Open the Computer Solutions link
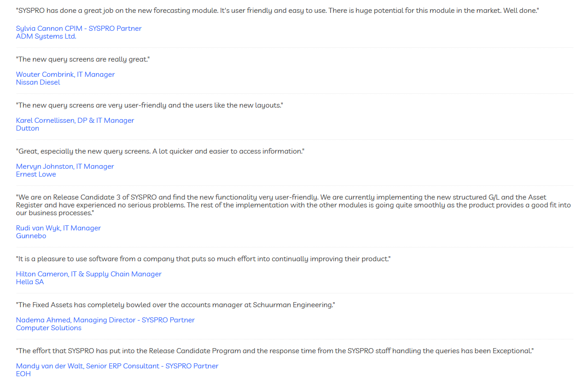This screenshot has width=588, height=390. pyautogui.click(x=49, y=328)
